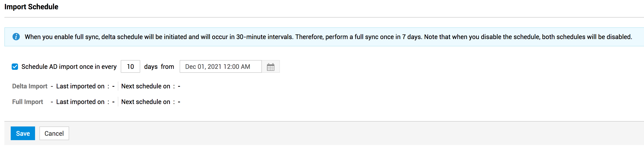Click Delta Import's "Last imported on" text
The image size is (644, 146).
coord(80,86)
